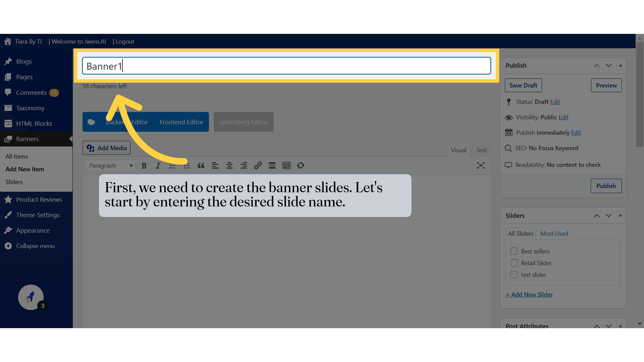Image resolution: width=644 pixels, height=362 pixels.
Task: Click the Banner1 title input field
Action: coord(286,66)
